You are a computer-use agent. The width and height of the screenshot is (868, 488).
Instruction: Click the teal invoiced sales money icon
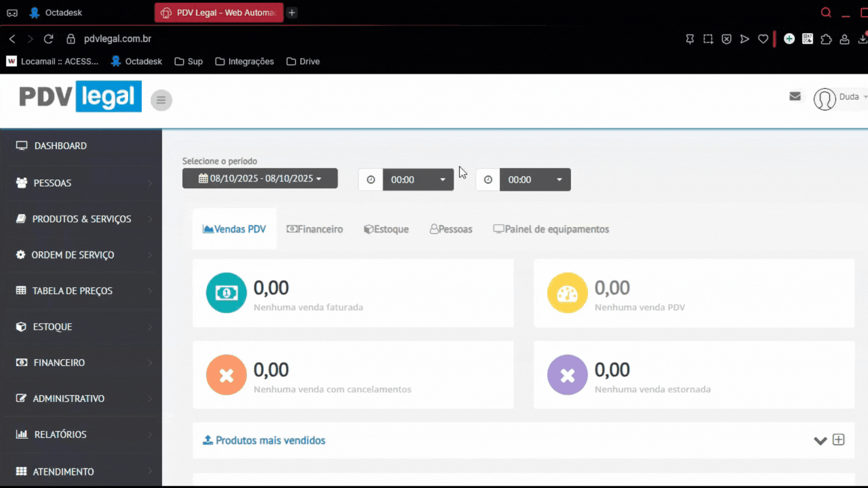[x=226, y=293]
